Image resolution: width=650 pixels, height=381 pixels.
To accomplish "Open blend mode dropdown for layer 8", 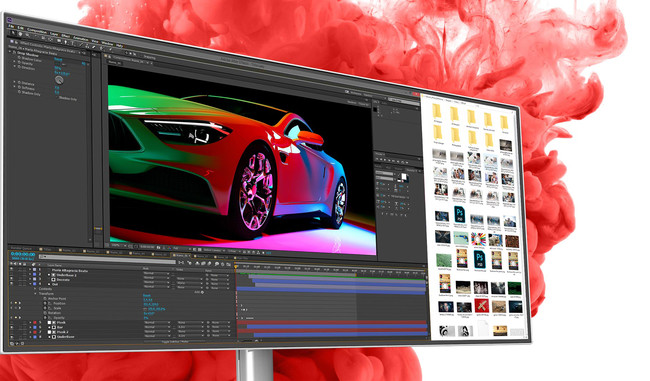I will click(x=157, y=336).
